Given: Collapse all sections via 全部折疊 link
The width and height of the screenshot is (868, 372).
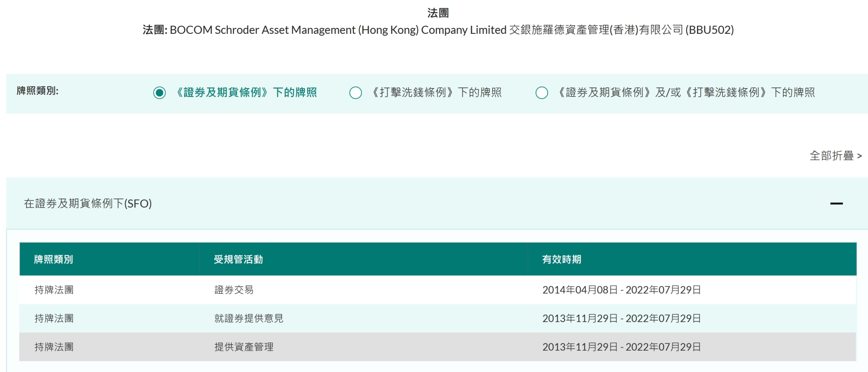Looking at the screenshot, I should click(x=835, y=156).
